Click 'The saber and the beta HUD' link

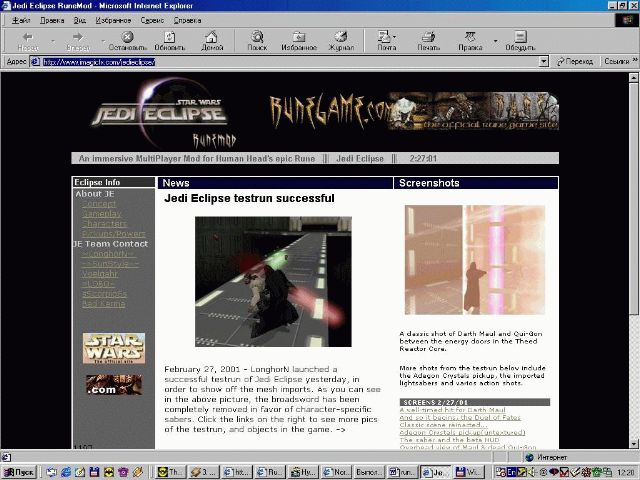pos(449,440)
